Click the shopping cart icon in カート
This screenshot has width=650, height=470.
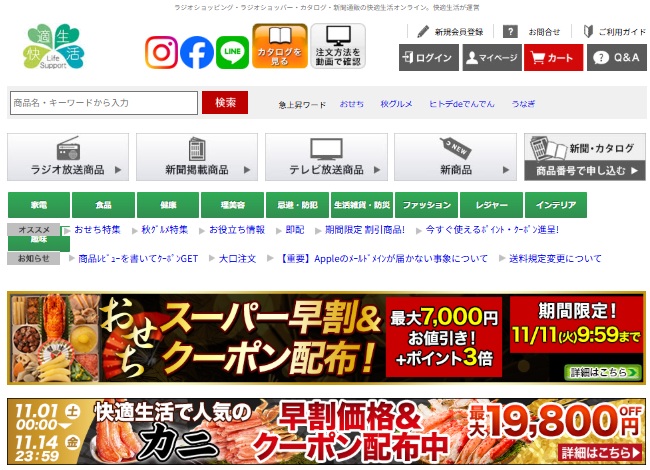[x=538, y=58]
